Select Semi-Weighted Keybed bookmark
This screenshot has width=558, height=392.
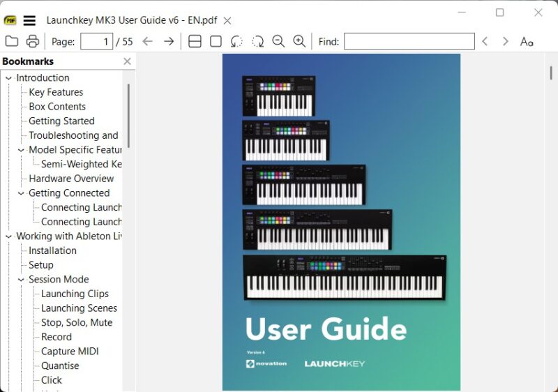[81, 165]
